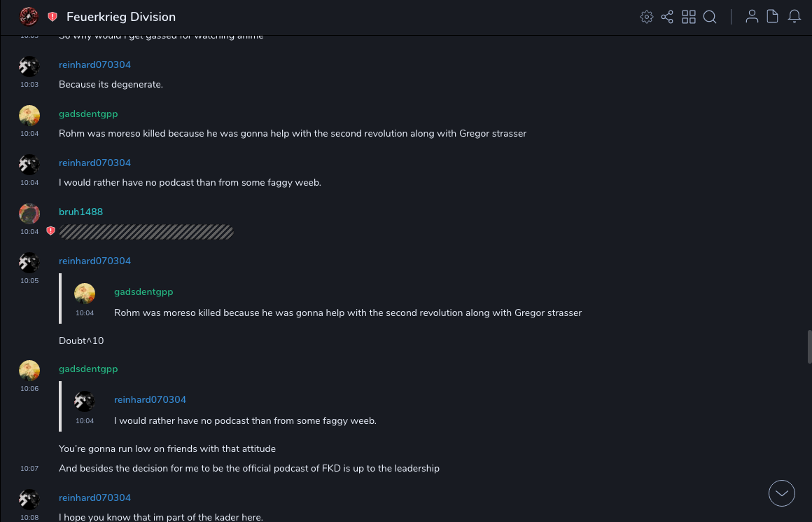Open the four-square grid view icon
812x522 pixels.
[689, 17]
